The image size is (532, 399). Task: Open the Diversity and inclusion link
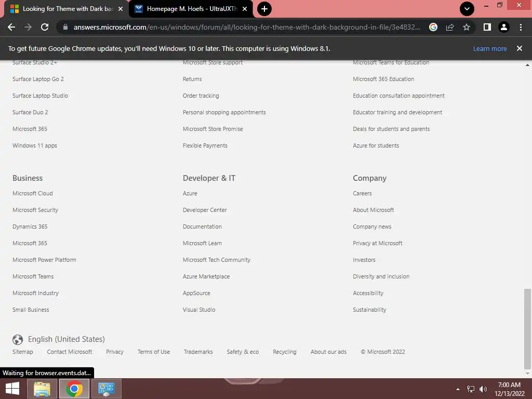click(x=381, y=276)
